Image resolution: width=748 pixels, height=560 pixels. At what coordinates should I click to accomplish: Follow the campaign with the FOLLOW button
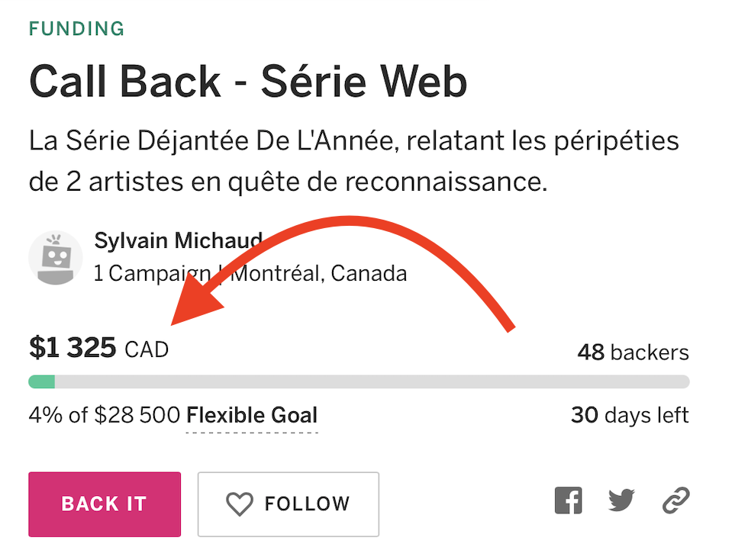[x=289, y=504]
